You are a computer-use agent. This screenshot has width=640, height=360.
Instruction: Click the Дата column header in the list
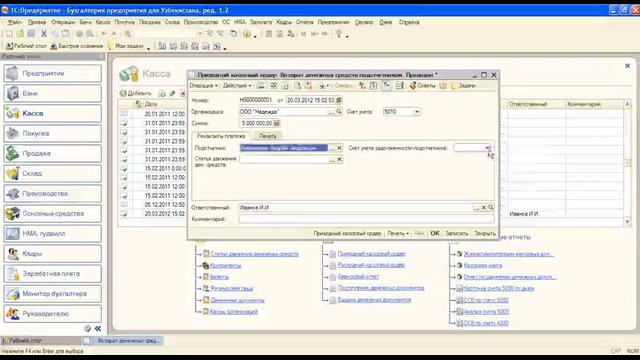click(x=159, y=104)
